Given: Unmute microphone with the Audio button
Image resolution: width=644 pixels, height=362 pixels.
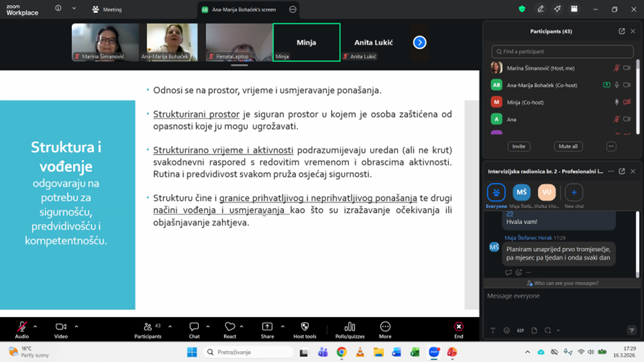Looking at the screenshot, I should (x=22, y=328).
